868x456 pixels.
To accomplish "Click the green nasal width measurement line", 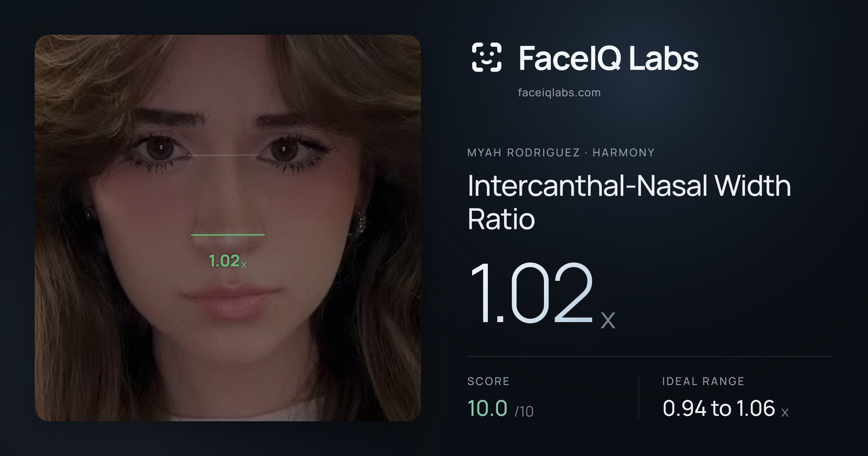I will coord(228,235).
